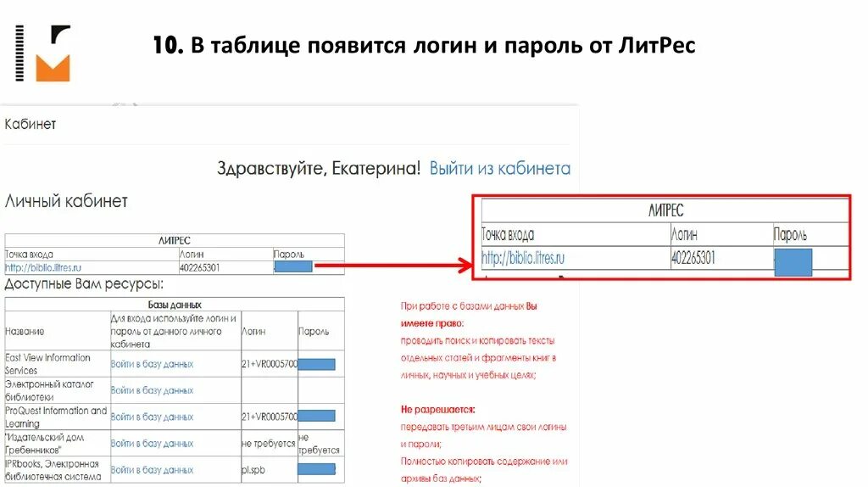868x487 pixels.
Task: Click login 21+VR0005700 in the East View row
Action: coord(270,364)
